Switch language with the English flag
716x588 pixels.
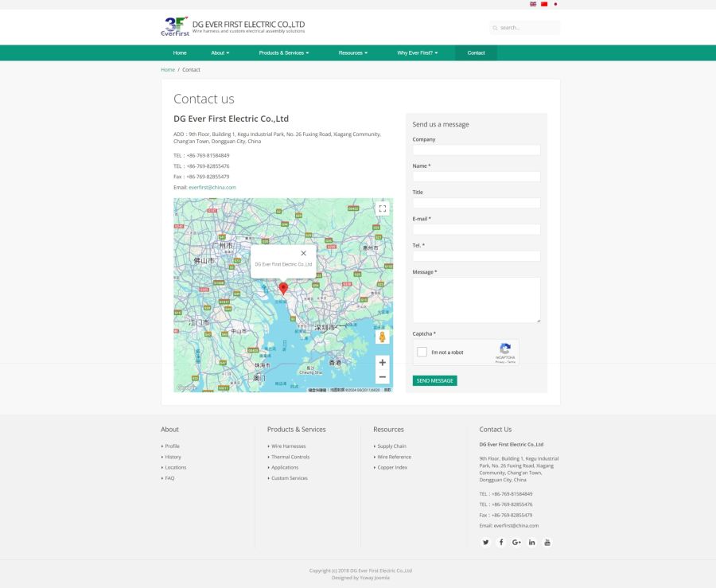pyautogui.click(x=533, y=4)
